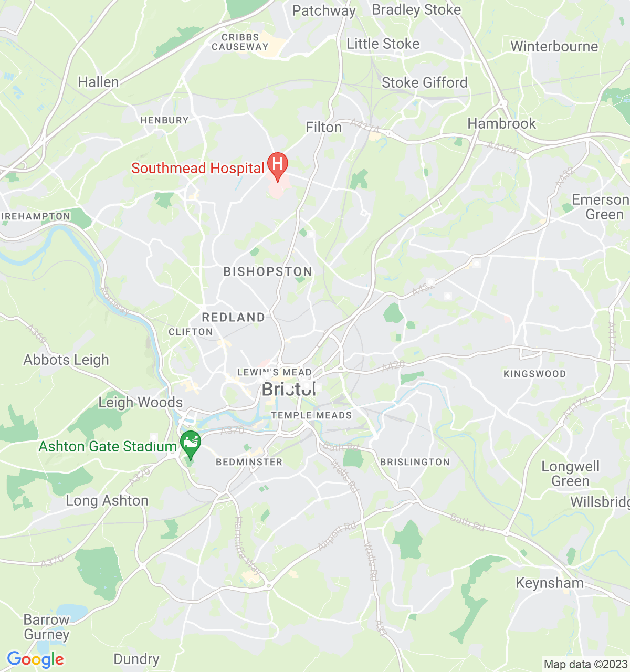Click the Bristol city label

289,389
